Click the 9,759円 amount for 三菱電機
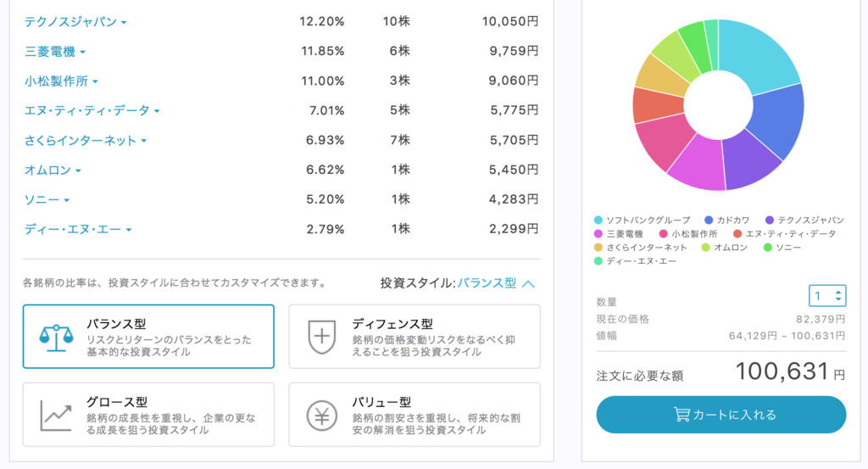The width and height of the screenshot is (868, 469). [x=514, y=51]
